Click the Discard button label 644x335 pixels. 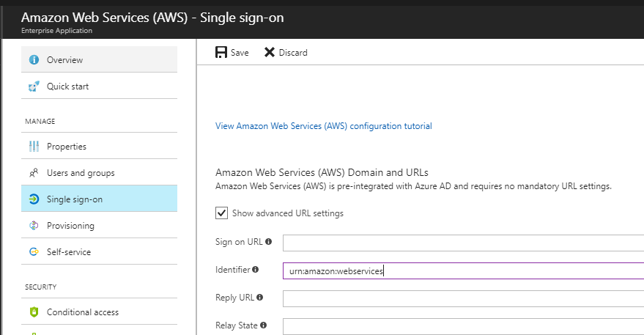[x=293, y=53]
